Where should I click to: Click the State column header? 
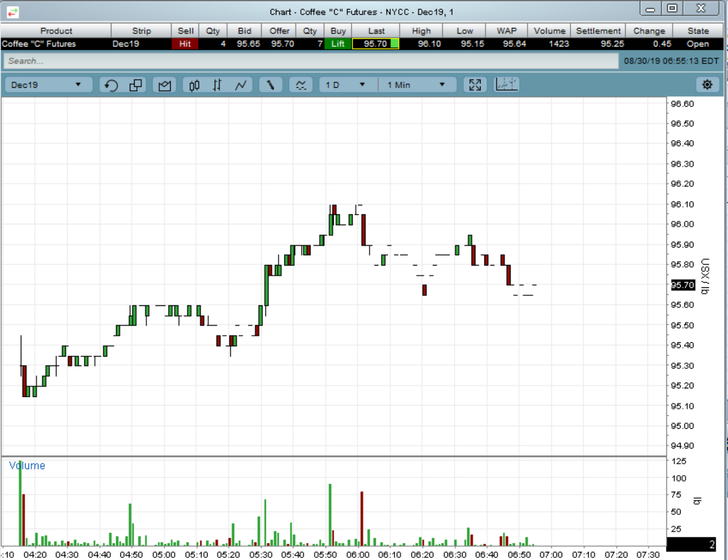[x=698, y=31]
